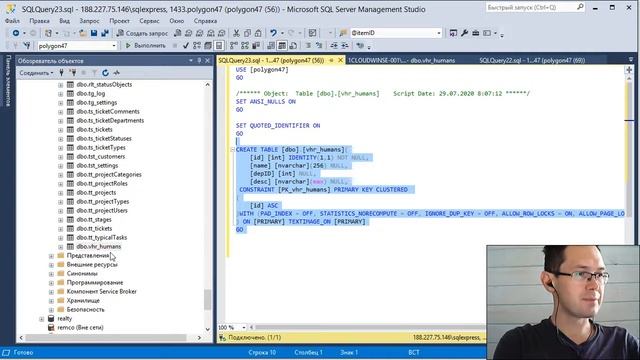Select the Компонент Service Broker folder
Image resolution: width=640 pixels, height=360 pixels.
[x=102, y=292]
